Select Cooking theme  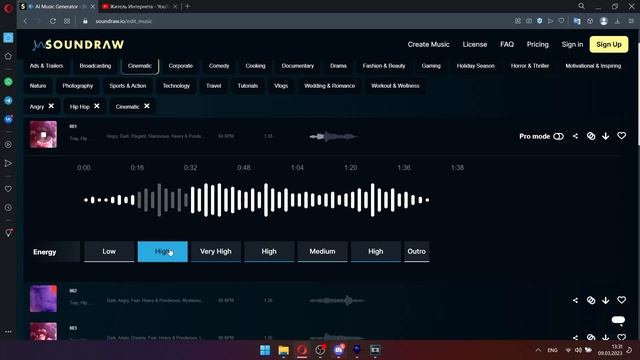(x=256, y=66)
